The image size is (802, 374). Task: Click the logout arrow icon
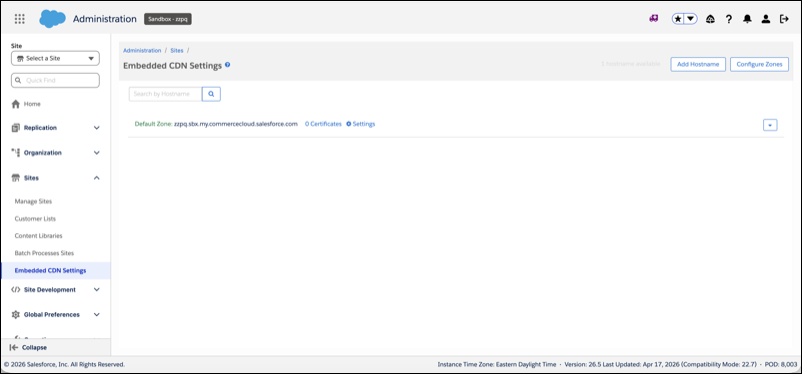tap(784, 19)
